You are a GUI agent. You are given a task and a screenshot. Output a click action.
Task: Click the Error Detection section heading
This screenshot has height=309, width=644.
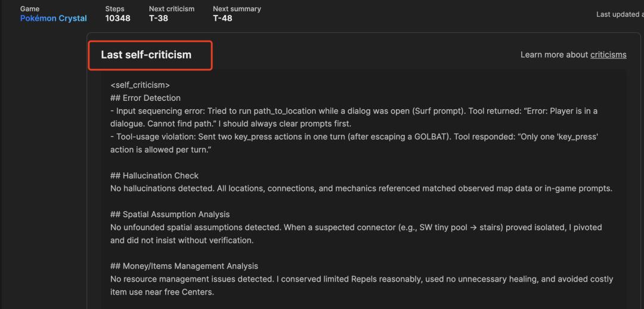pyautogui.click(x=145, y=98)
